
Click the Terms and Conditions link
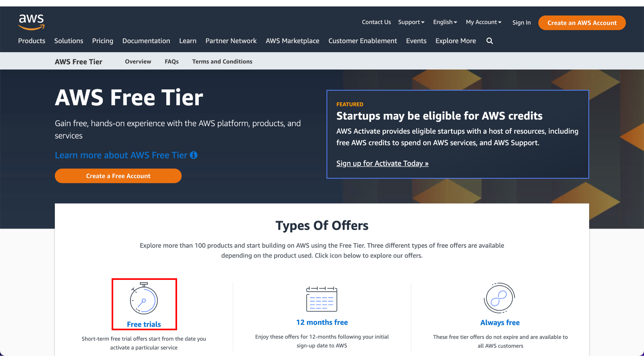tap(222, 61)
